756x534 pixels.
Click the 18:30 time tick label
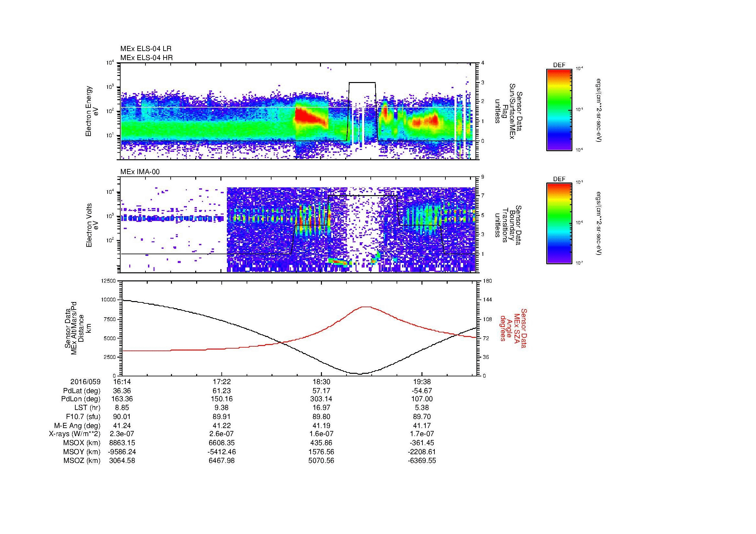click(x=321, y=382)
